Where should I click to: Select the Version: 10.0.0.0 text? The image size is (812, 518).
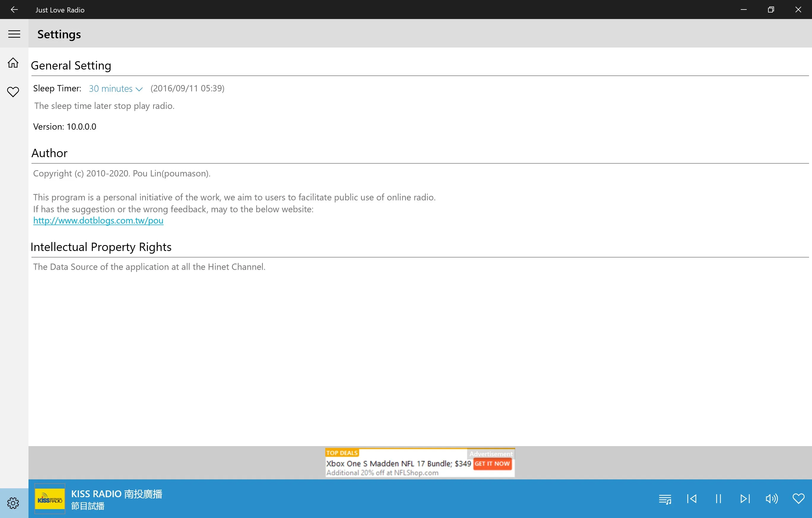[65, 127]
